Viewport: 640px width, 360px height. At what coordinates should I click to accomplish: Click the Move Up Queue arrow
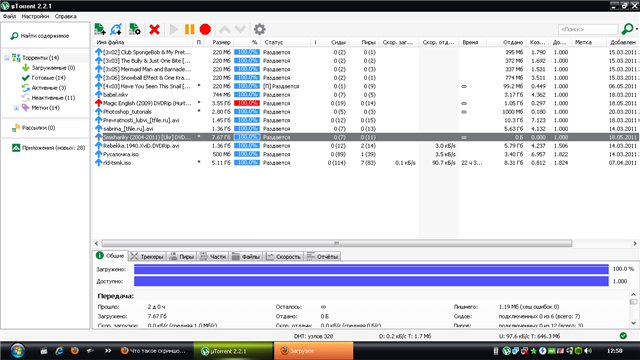(x=224, y=29)
